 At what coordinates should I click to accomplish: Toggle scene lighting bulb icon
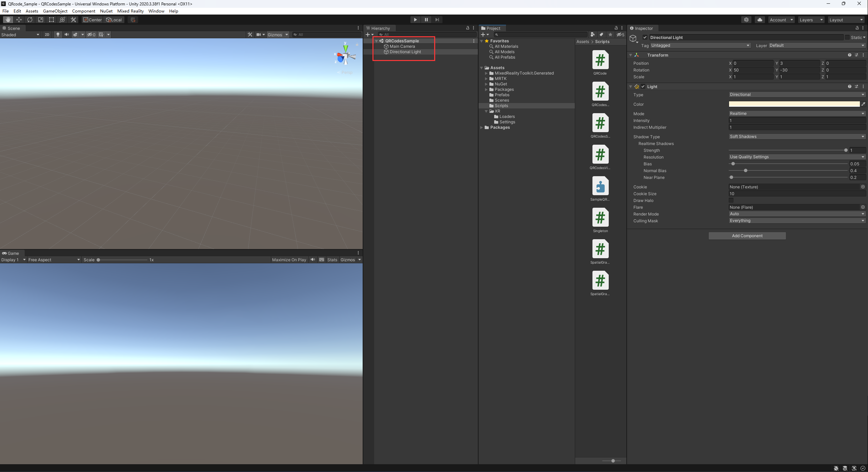pyautogui.click(x=58, y=35)
